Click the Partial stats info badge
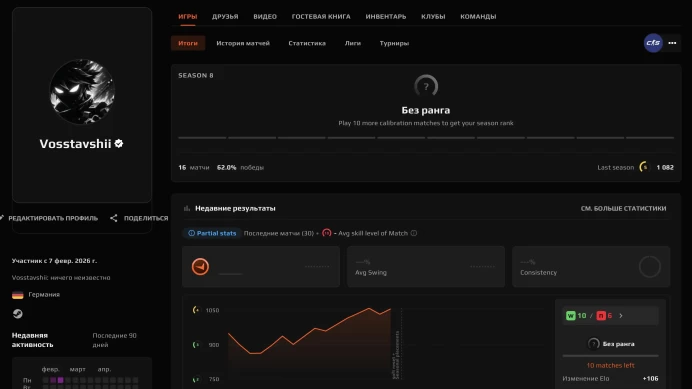692x389 pixels. [x=212, y=233]
